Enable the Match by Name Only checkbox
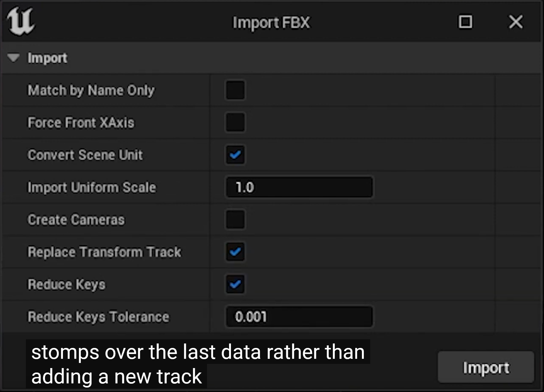This screenshot has height=392, width=544. 235,90
